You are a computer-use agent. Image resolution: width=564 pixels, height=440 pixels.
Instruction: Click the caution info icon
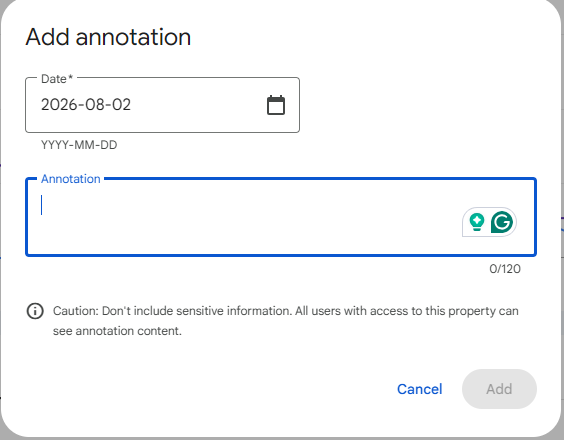[x=35, y=311]
